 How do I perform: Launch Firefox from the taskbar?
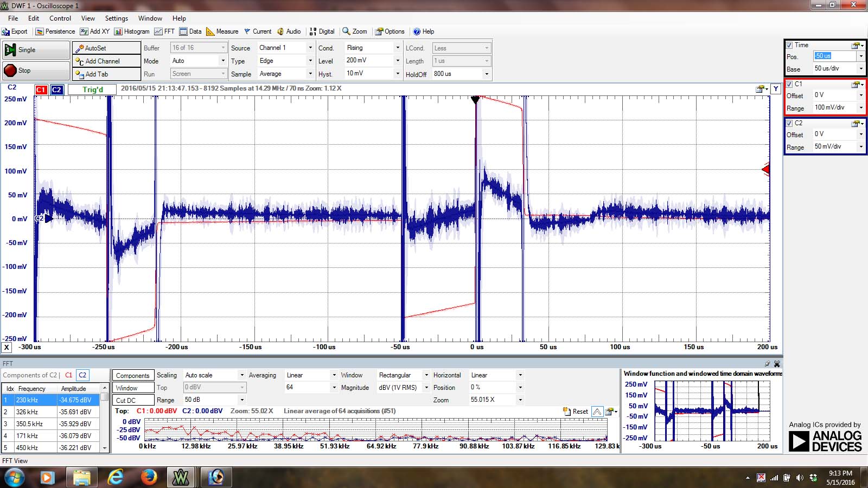(148, 477)
